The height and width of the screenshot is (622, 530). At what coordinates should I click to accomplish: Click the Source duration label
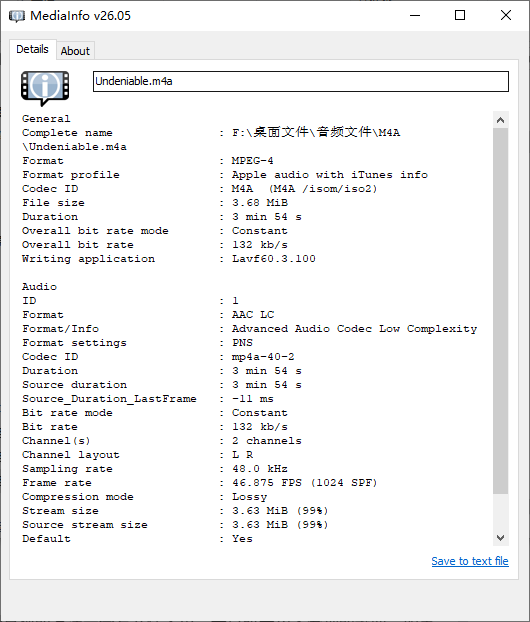point(75,384)
